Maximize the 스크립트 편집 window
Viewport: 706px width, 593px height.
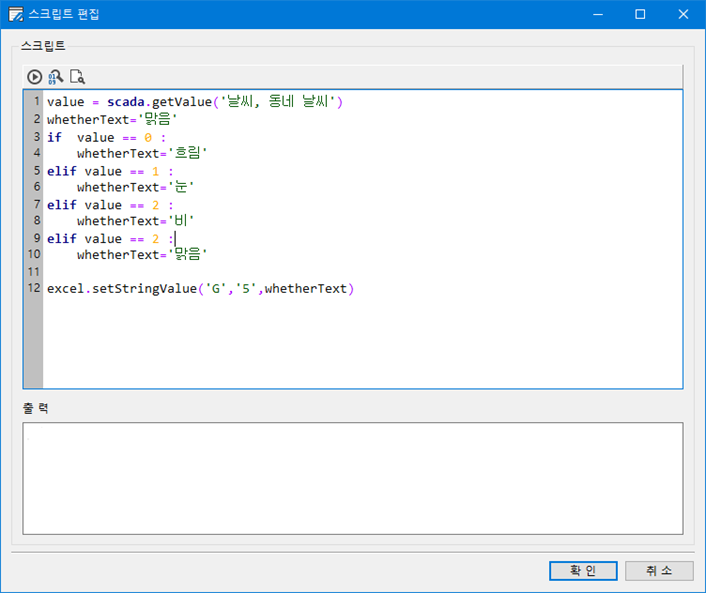pos(640,14)
